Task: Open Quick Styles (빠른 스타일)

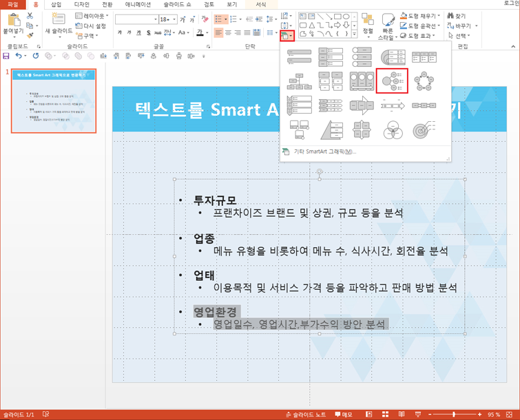Action: [x=387, y=27]
